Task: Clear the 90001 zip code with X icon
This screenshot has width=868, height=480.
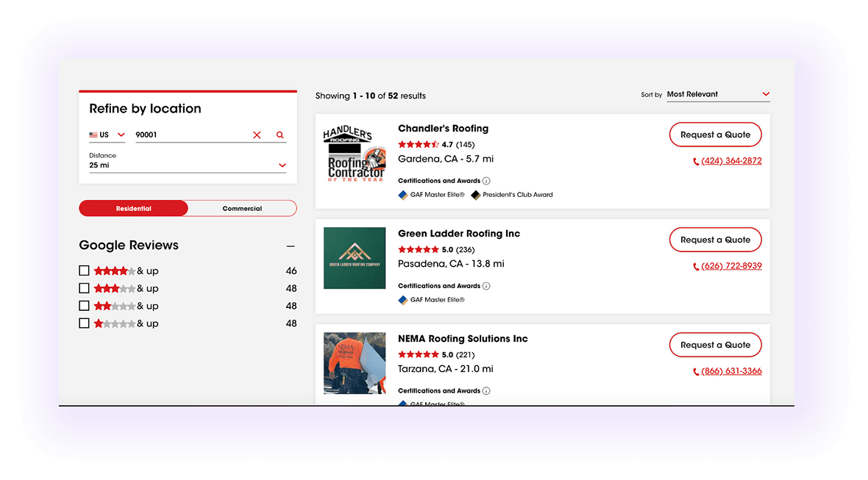Action: pyautogui.click(x=257, y=135)
